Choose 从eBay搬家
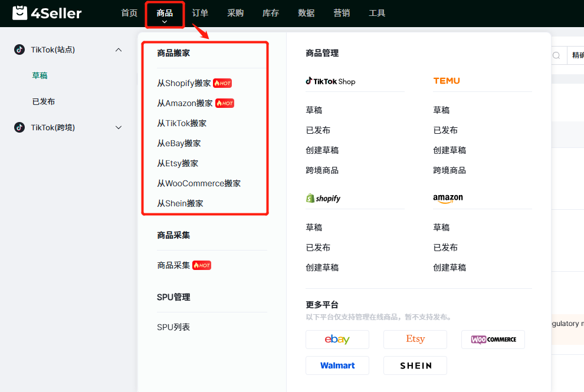This screenshot has width=584, height=392. (179, 143)
